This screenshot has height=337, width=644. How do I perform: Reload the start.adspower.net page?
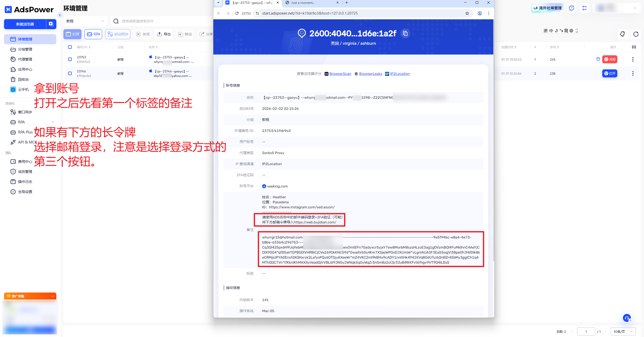[237, 13]
